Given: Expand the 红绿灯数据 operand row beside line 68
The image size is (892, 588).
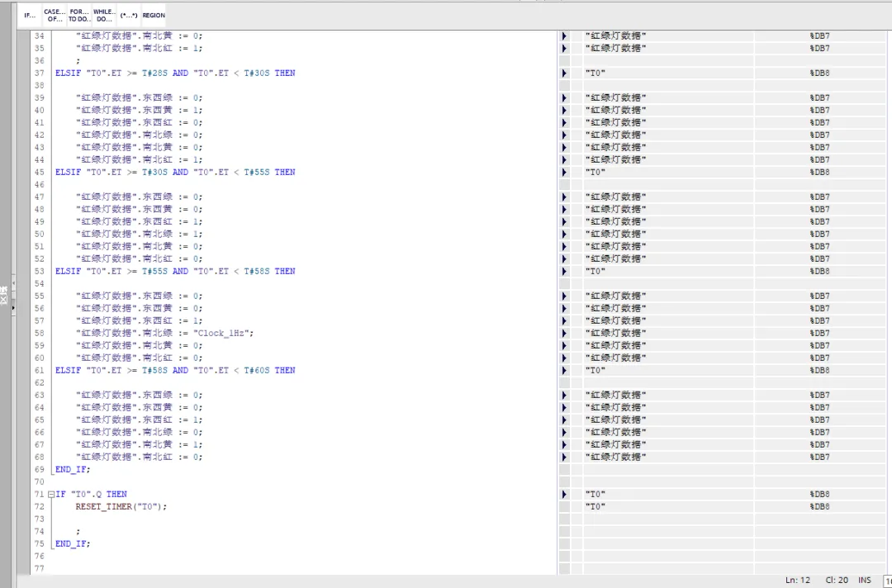Looking at the screenshot, I should (564, 458).
